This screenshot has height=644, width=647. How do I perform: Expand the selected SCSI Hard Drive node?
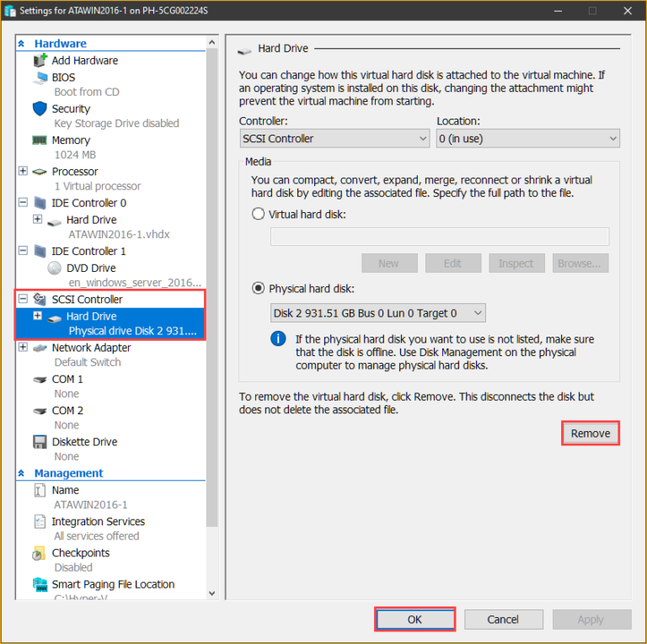(38, 316)
